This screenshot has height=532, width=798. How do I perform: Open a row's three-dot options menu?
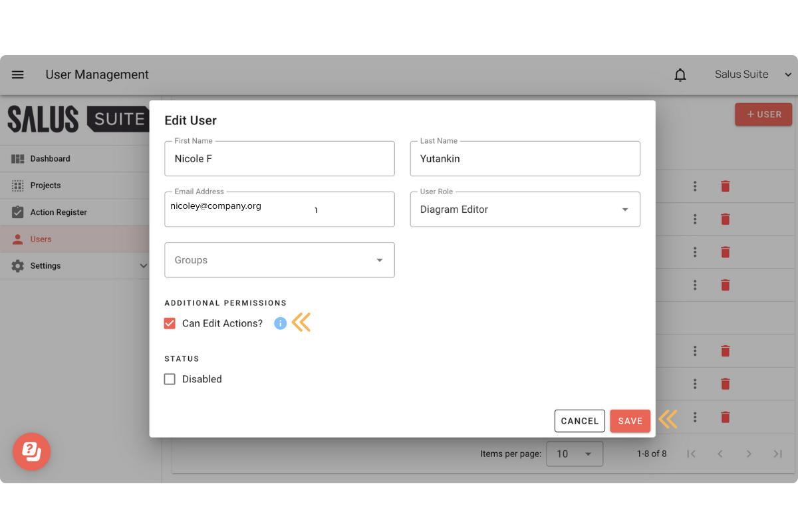tap(695, 186)
